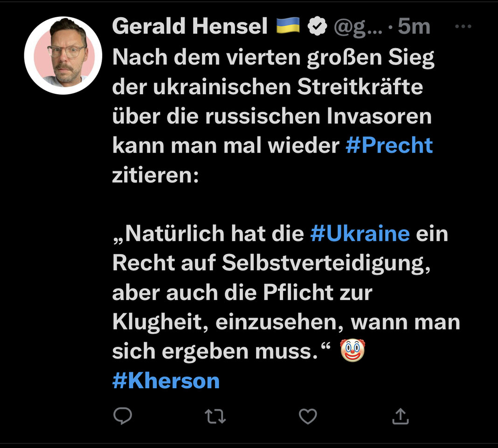This screenshot has width=498, height=448.
Task: Click the word "zitieren:" in the tweet
Action: 155,175
